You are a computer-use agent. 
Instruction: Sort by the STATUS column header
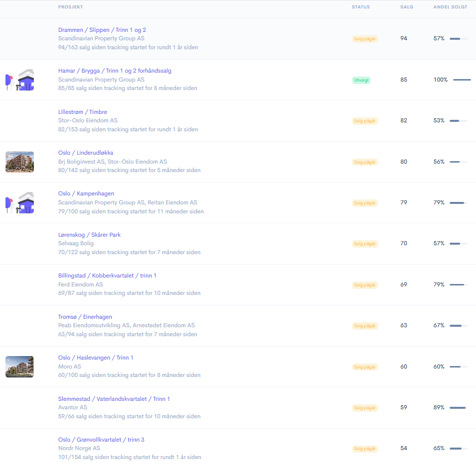click(x=361, y=7)
